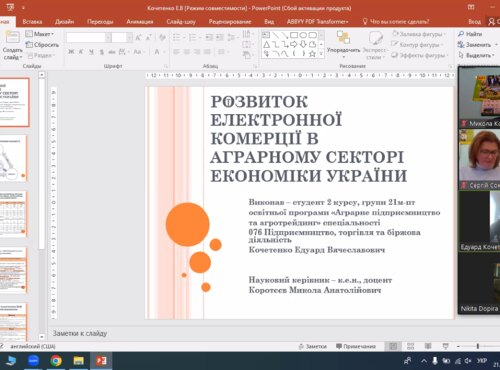Toggle italic formatting (К)
500x370 pixels.
81,52
